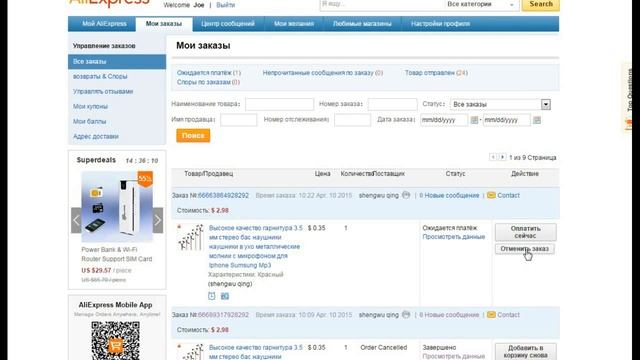Click Отменить заказ button
The width and height of the screenshot is (640, 360).
(x=525, y=249)
